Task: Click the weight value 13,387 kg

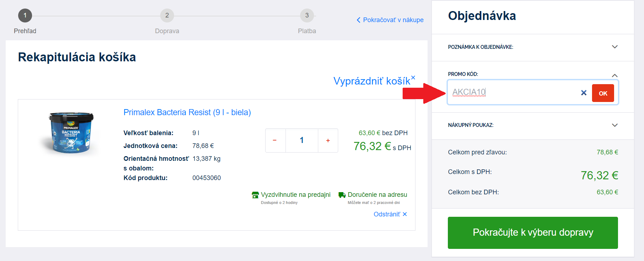Action: pos(206,159)
